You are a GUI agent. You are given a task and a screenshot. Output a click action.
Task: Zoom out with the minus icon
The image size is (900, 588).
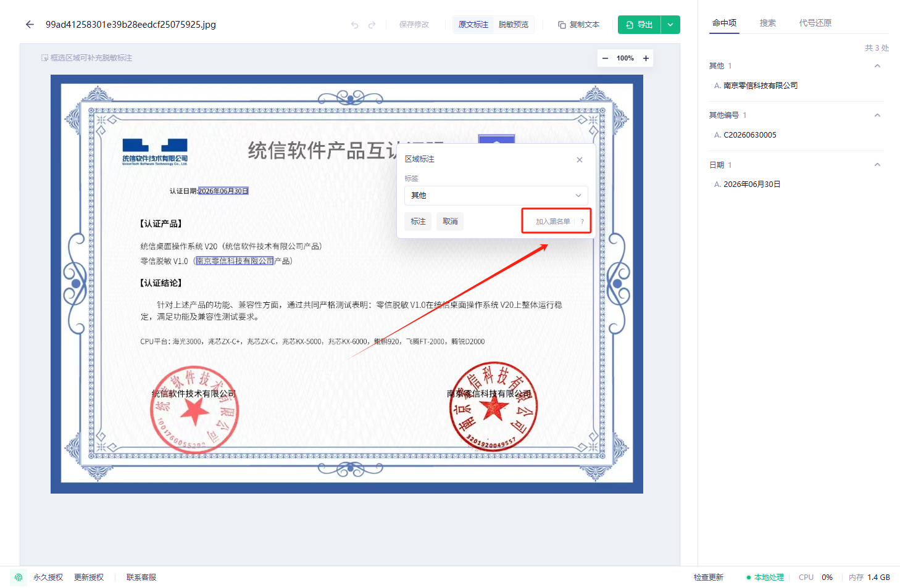point(605,58)
